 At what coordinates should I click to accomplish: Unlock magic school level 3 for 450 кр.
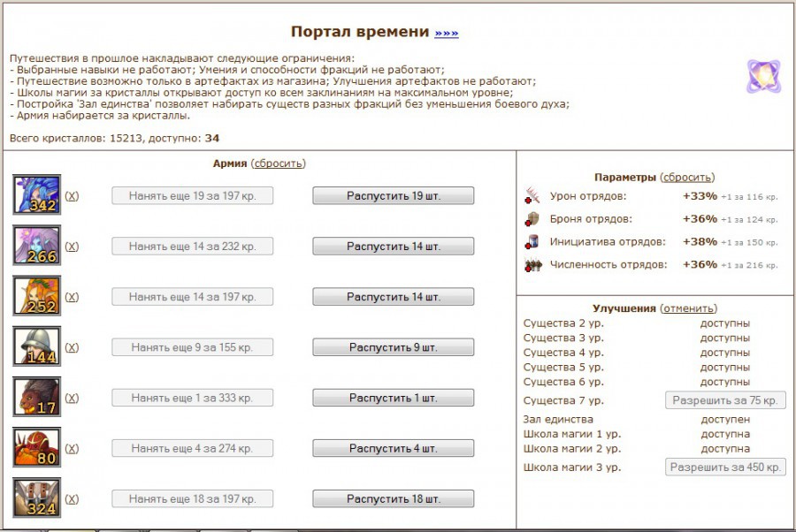point(727,467)
